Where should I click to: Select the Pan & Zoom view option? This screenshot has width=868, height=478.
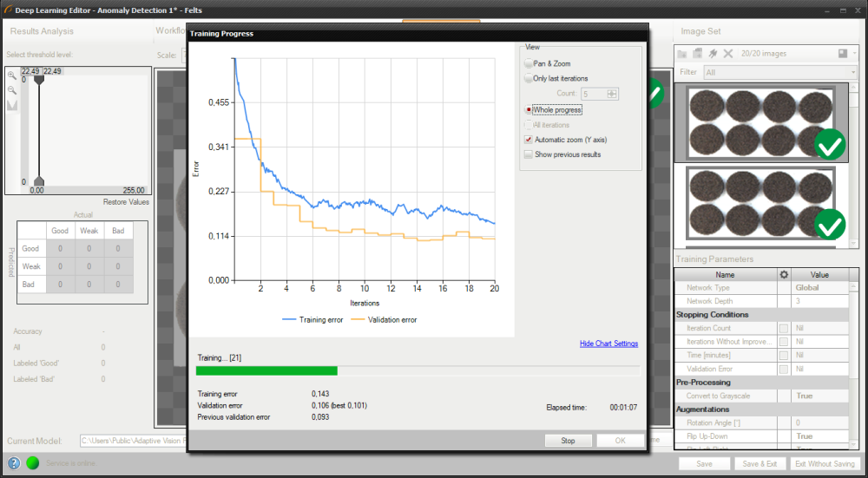click(529, 64)
